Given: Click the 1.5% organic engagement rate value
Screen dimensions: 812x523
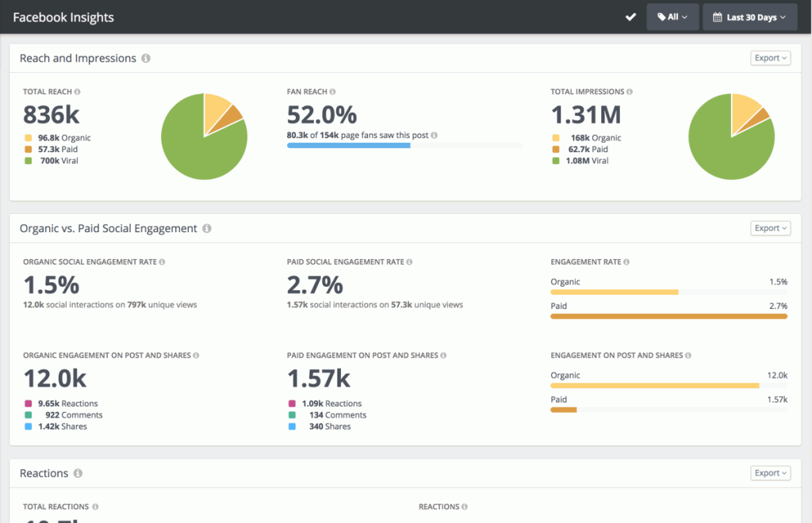Looking at the screenshot, I should tap(52, 285).
